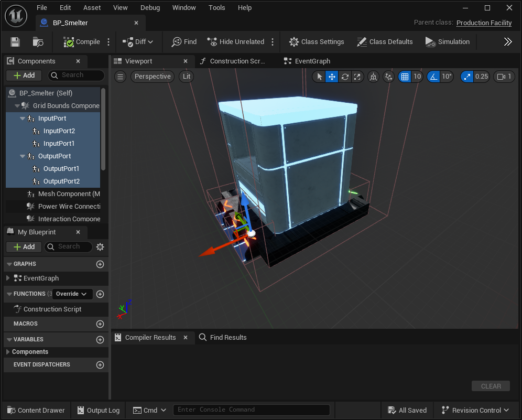
Task: Click the viewport hamburger options menu
Action: pyautogui.click(x=121, y=77)
